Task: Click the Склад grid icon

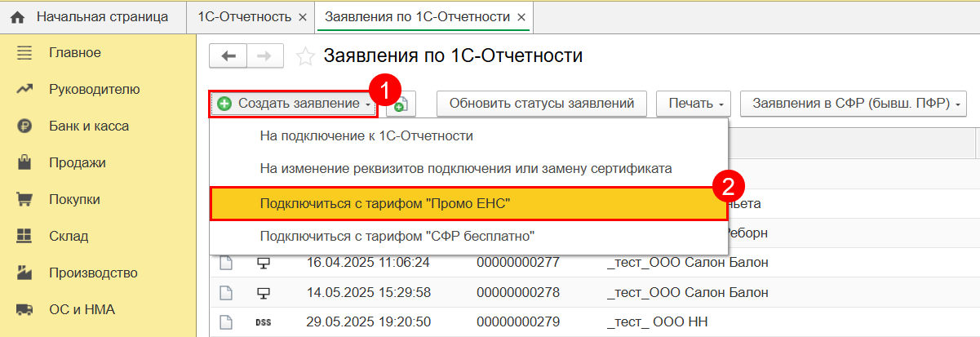Action: [x=24, y=236]
